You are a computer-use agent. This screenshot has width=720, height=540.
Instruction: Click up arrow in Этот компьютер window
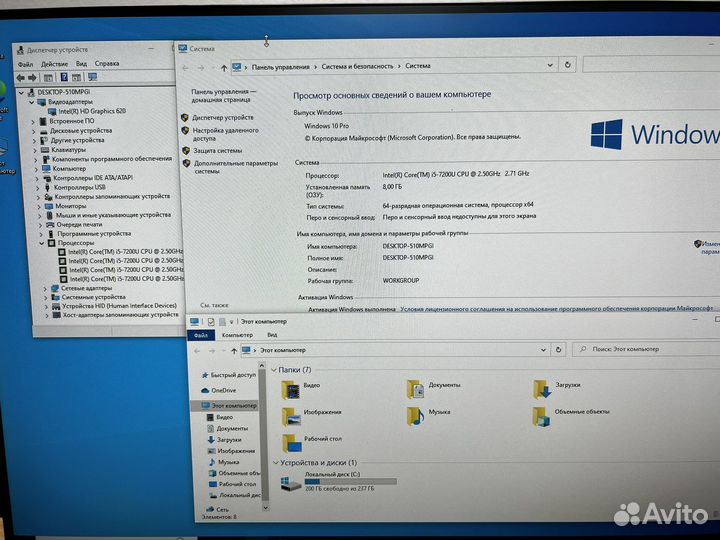tap(234, 351)
